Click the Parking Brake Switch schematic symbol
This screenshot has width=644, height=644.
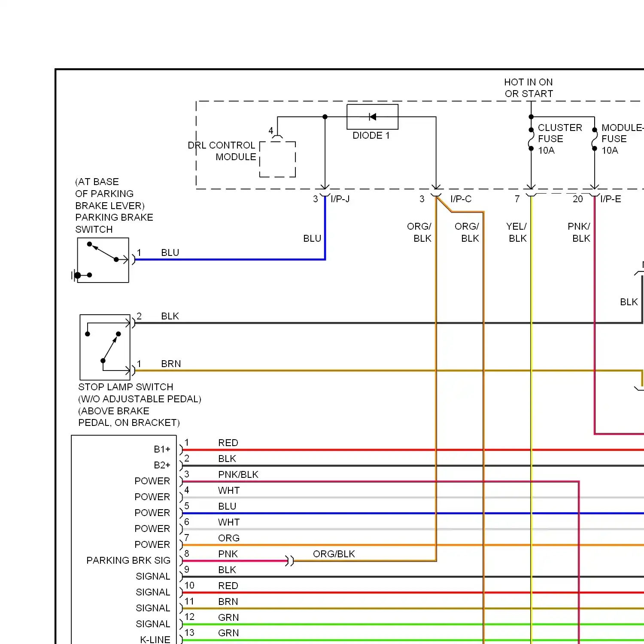point(103,260)
